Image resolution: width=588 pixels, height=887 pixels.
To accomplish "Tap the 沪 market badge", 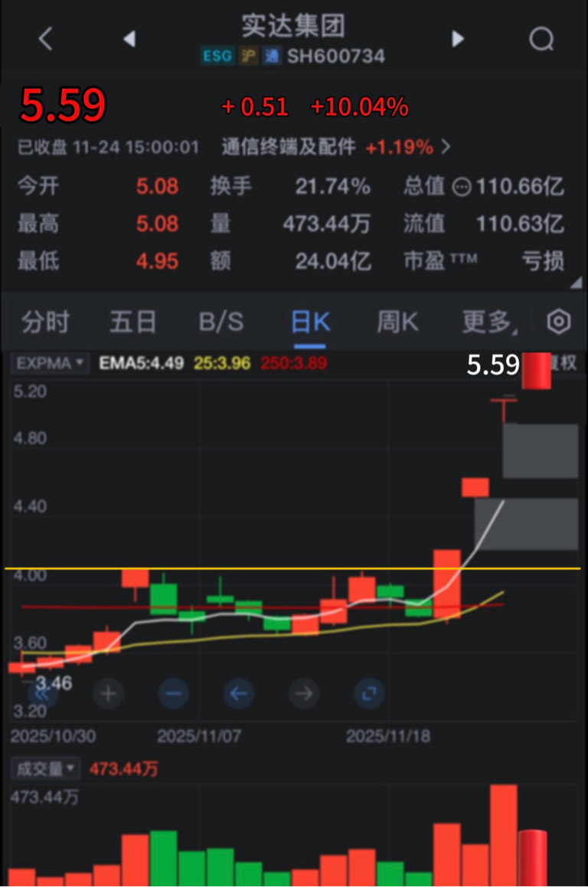I will pyautogui.click(x=247, y=56).
